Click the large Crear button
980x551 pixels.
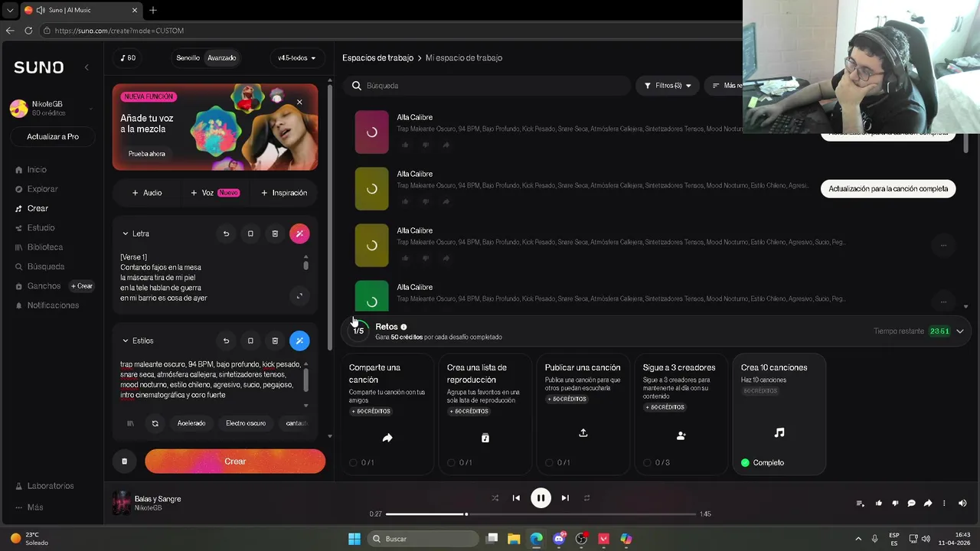(235, 461)
